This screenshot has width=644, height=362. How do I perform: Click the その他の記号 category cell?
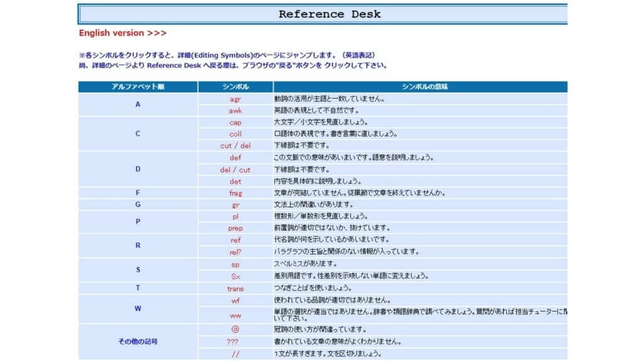(x=138, y=341)
